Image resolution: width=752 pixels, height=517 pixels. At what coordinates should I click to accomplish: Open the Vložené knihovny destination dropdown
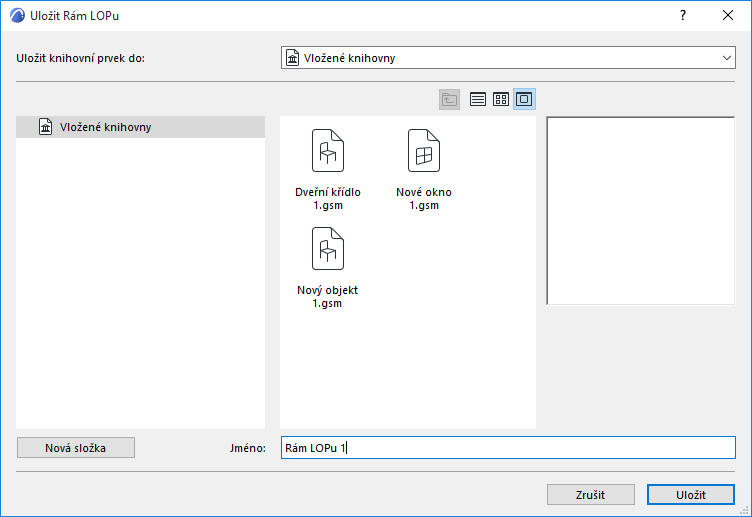(508, 58)
